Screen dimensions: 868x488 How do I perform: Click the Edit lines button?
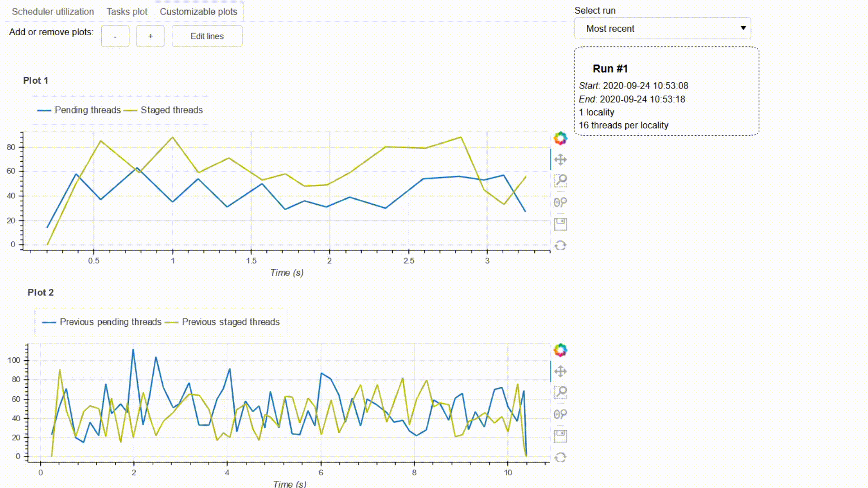pos(207,36)
